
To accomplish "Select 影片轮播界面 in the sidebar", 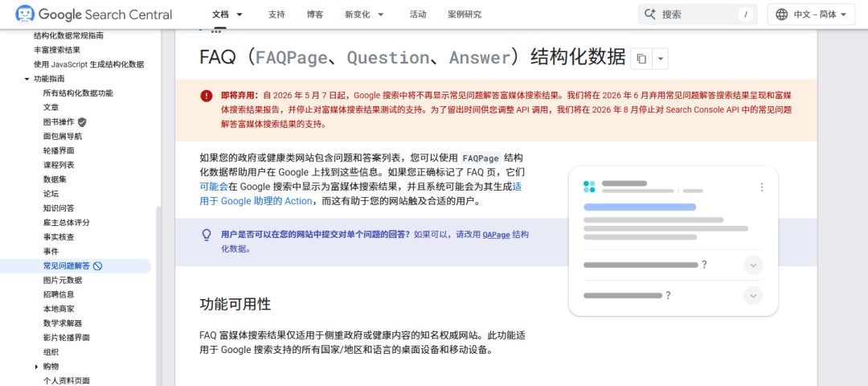I will (x=67, y=338).
